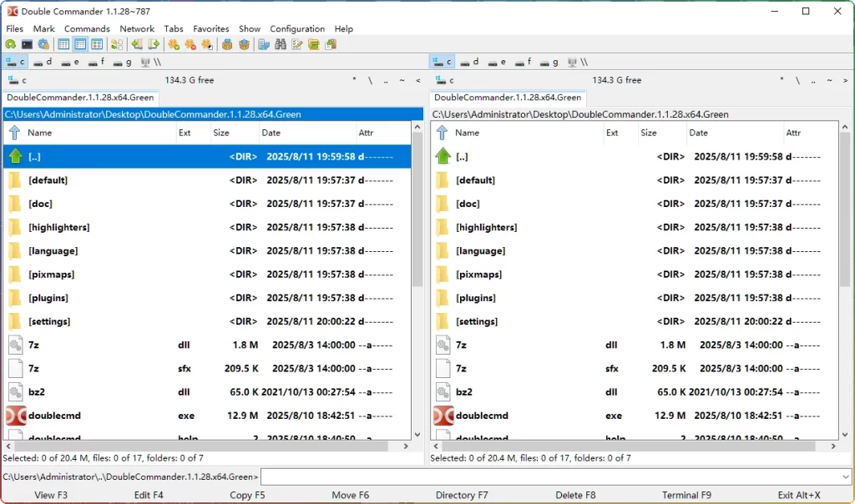Toggle the Thumbnails view toolbar button
This screenshot has height=504, width=855.
[x=97, y=45]
